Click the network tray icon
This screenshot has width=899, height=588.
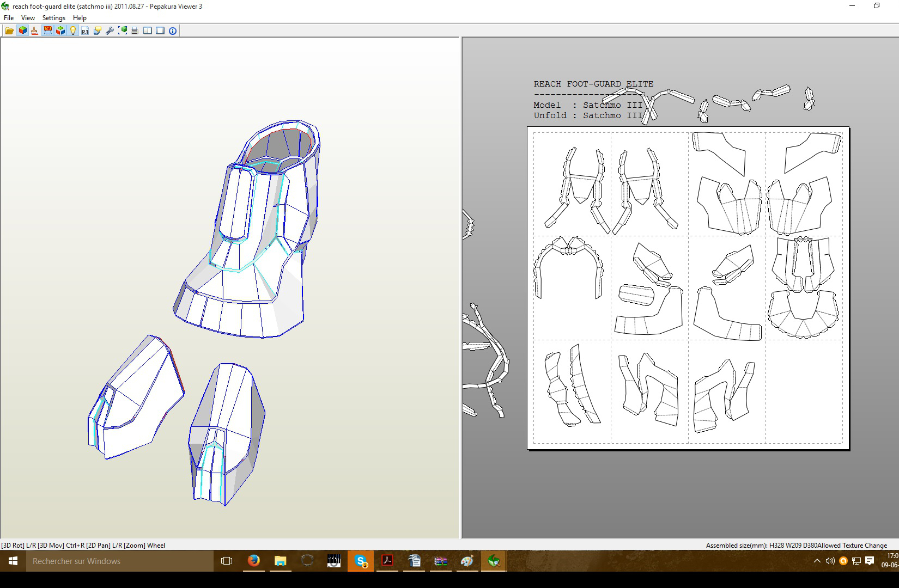[857, 561]
